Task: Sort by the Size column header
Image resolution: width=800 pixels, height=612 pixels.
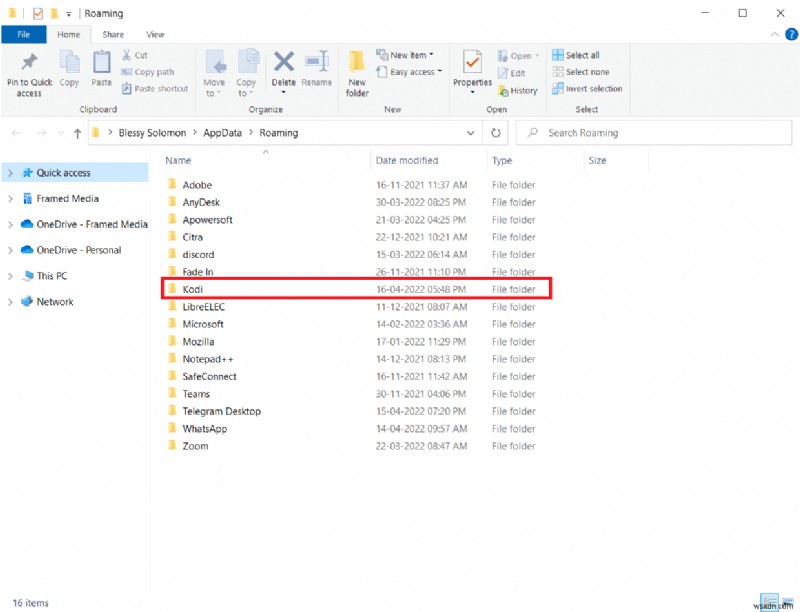Action: tap(597, 161)
